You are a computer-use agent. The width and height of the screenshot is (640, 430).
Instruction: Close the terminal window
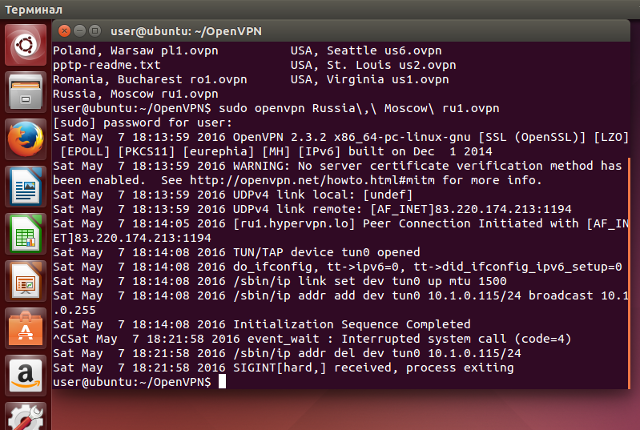(x=64, y=31)
